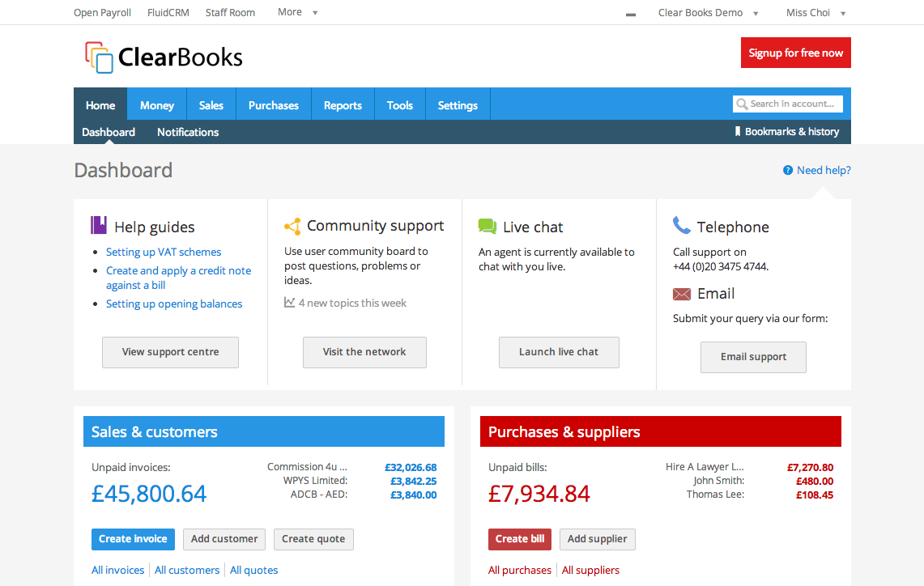
Task: Switch to Notifications sub-tab
Action: 188,132
